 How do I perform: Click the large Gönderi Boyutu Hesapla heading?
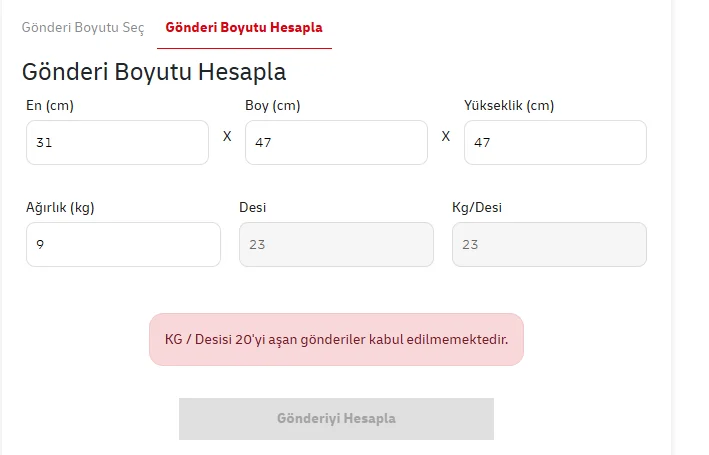click(x=154, y=72)
